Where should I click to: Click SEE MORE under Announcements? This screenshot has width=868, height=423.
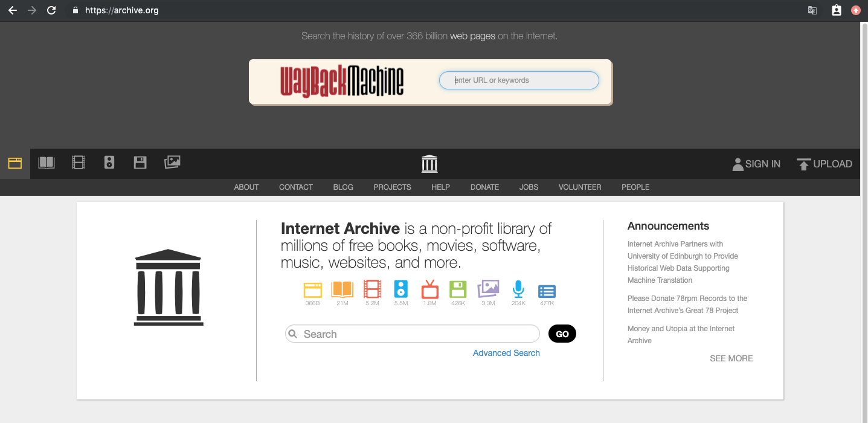(731, 358)
